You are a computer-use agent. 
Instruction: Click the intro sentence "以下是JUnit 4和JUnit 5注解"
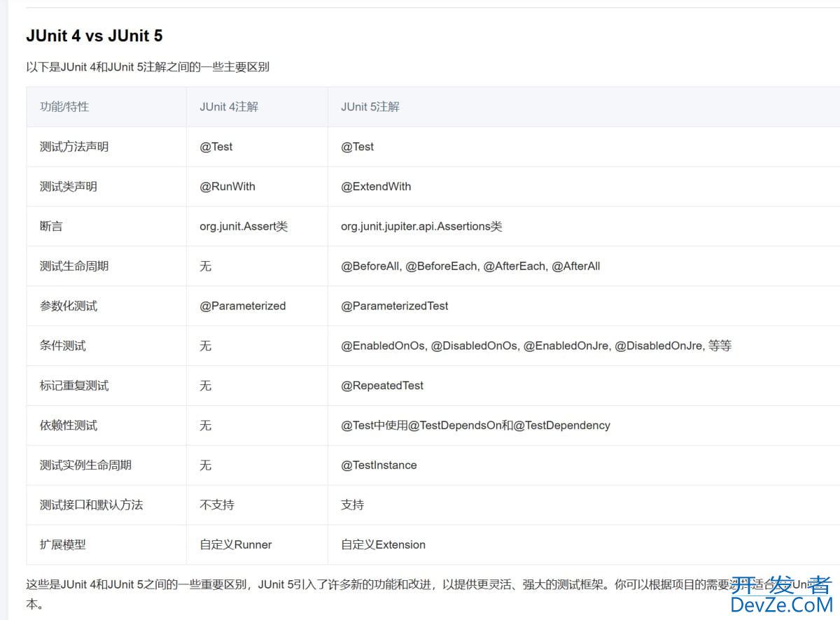[148, 67]
